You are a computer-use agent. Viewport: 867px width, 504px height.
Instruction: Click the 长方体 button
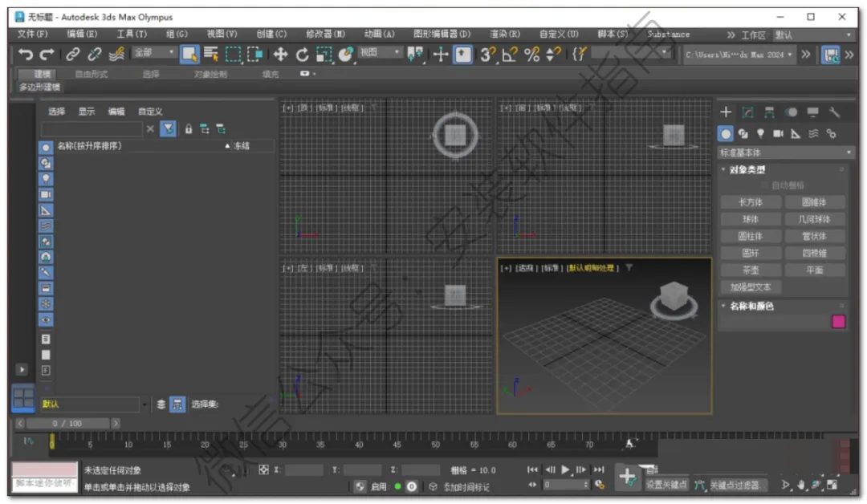point(751,202)
